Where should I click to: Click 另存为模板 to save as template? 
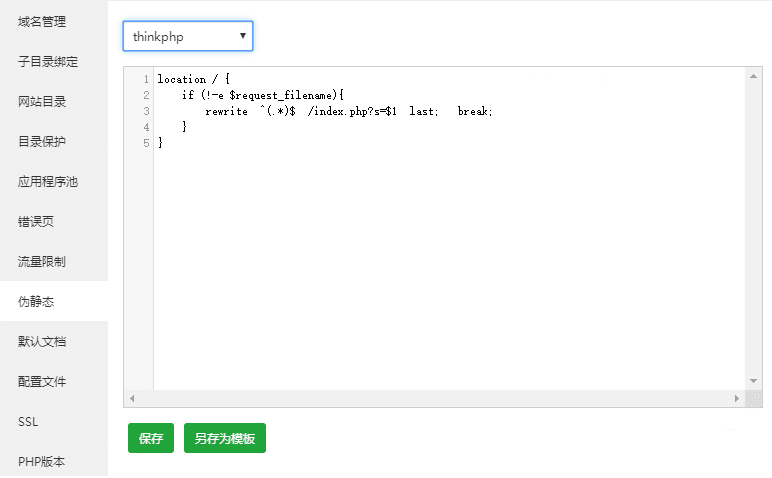(225, 438)
